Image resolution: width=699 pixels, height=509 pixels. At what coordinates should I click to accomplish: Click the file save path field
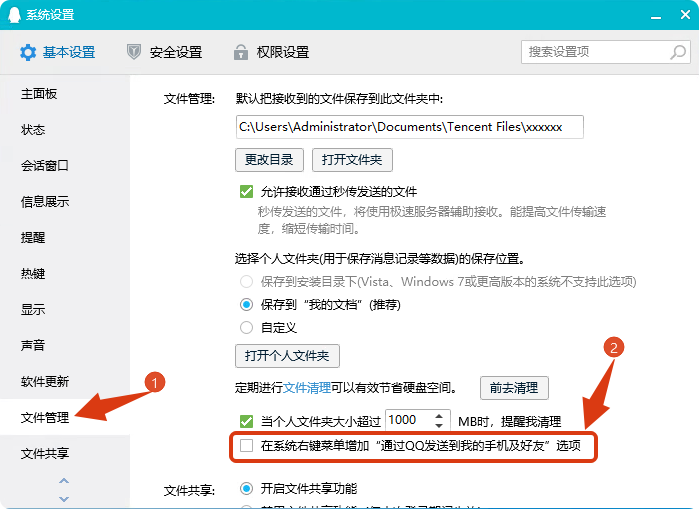click(408, 127)
